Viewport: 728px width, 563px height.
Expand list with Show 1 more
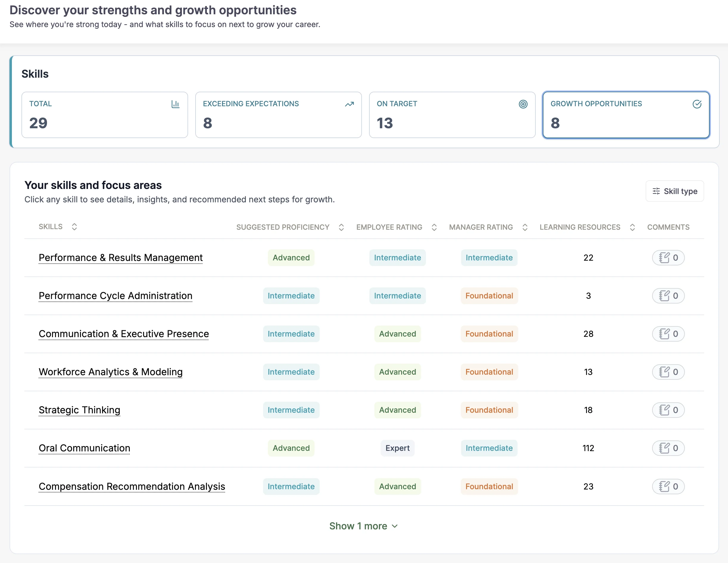364,526
